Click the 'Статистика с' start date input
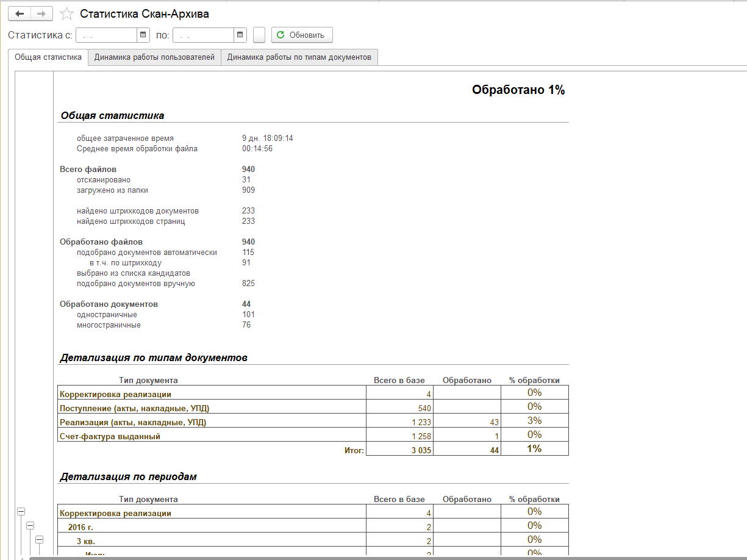The width and height of the screenshot is (747, 560). [x=106, y=35]
